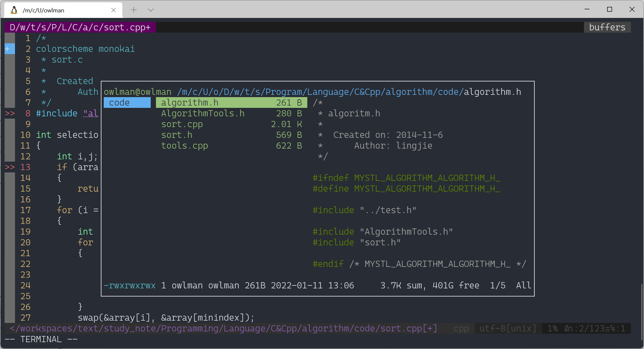The width and height of the screenshot is (644, 349).
Task: Click the -rwxrwxrwx permissions text
Action: pyautogui.click(x=130, y=285)
